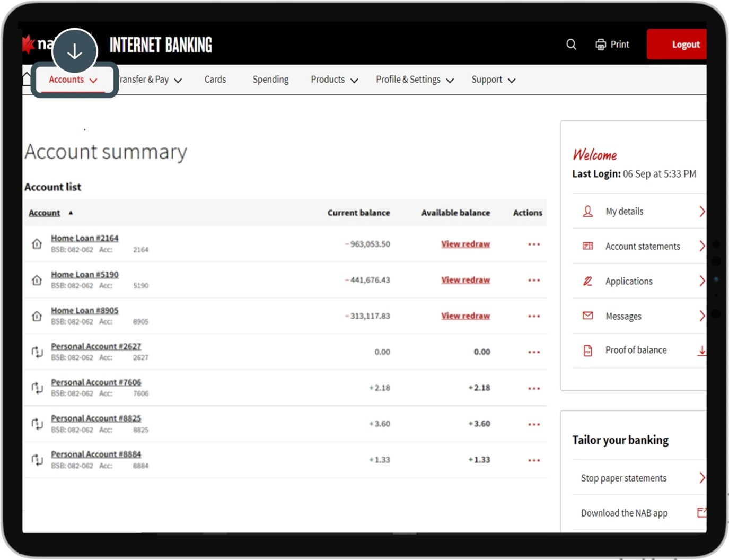Open three-dot actions for Personal Account #8884

533,460
